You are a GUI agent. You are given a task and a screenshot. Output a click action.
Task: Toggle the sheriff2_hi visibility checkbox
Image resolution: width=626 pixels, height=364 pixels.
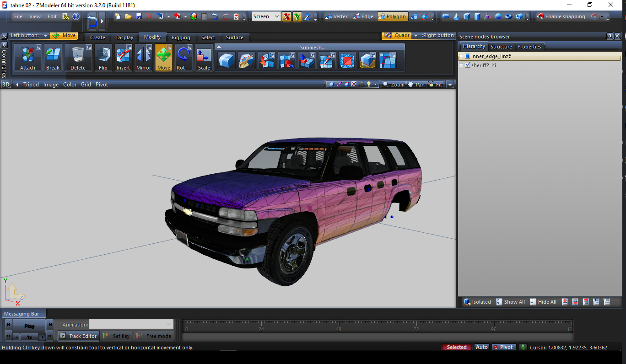(x=468, y=65)
